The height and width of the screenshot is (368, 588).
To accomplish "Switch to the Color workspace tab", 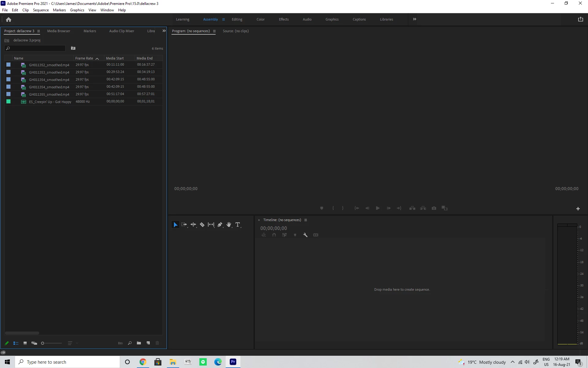I will pyautogui.click(x=260, y=19).
